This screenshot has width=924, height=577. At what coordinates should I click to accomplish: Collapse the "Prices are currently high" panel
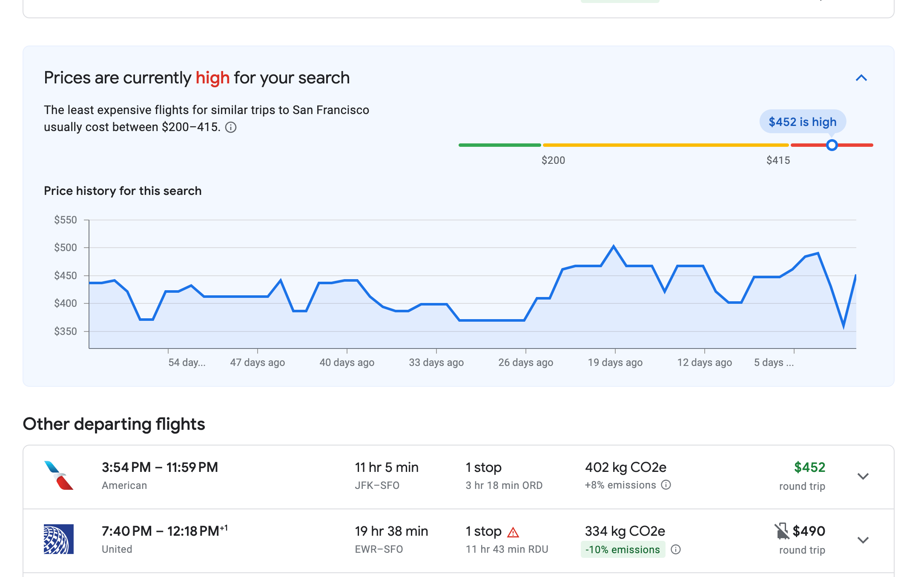tap(861, 78)
